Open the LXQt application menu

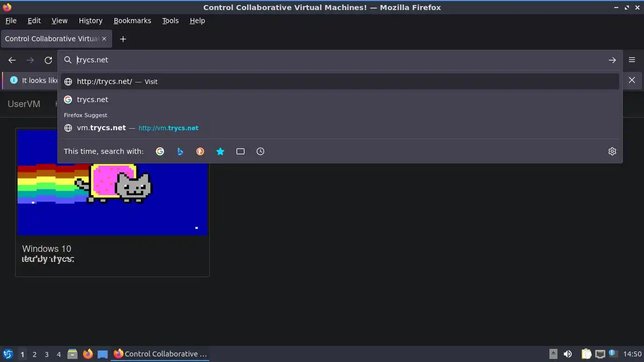coord(8,354)
